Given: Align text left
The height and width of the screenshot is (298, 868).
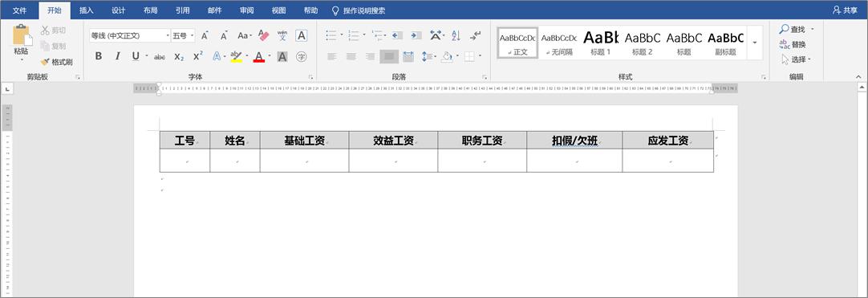Looking at the screenshot, I should (331, 56).
